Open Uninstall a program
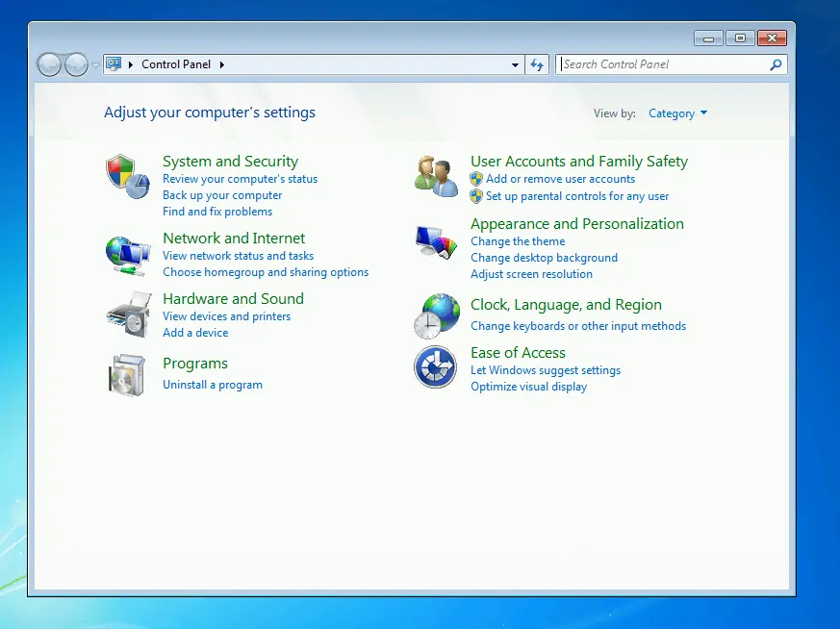 (212, 384)
